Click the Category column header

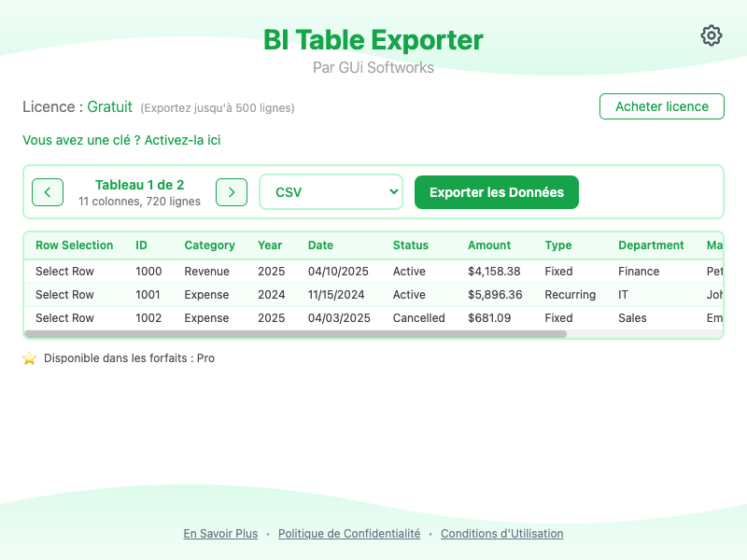point(209,245)
